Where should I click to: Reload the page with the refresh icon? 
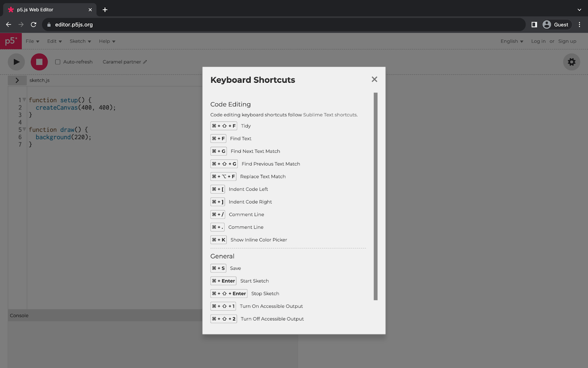33,24
